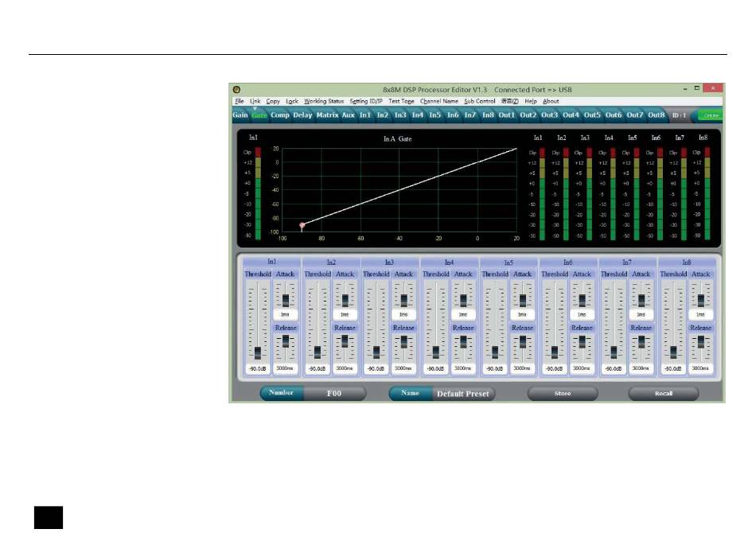The image size is (756, 533).
Task: Switch to the Matrix tab
Action: pos(327,115)
